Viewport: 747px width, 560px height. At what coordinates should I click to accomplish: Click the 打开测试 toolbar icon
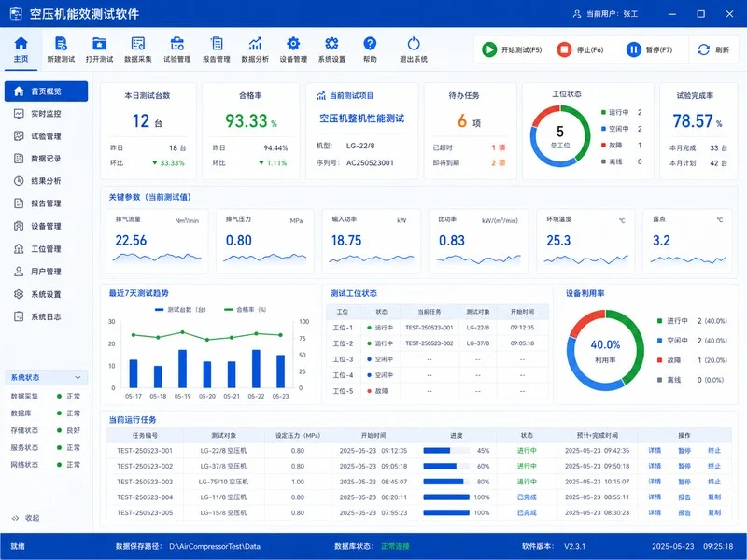click(x=99, y=49)
